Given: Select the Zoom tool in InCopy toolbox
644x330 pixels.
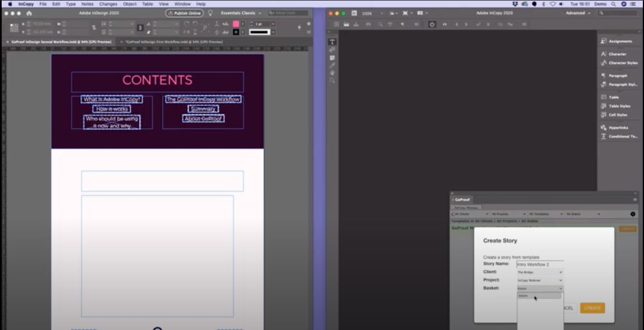Looking at the screenshot, I should pyautogui.click(x=332, y=81).
